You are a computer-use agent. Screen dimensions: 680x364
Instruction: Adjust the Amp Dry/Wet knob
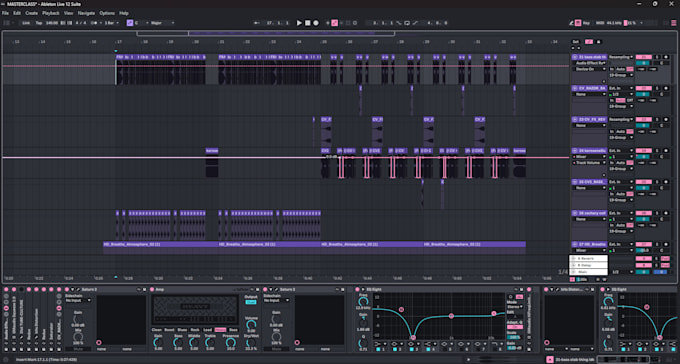click(x=251, y=342)
